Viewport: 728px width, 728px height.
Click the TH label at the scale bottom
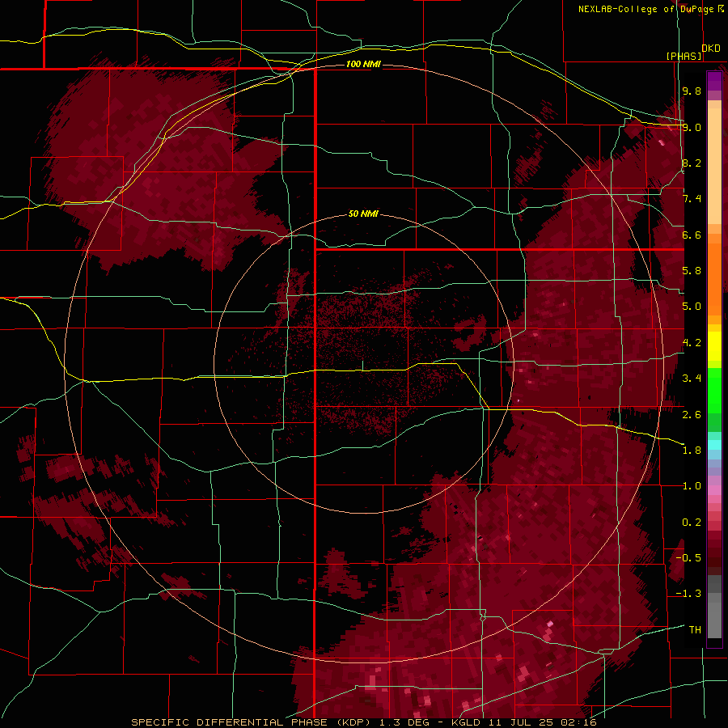coord(695,630)
